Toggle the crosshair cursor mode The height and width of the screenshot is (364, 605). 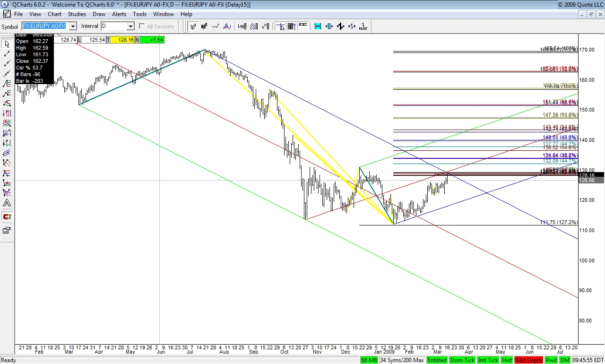(x=280, y=26)
